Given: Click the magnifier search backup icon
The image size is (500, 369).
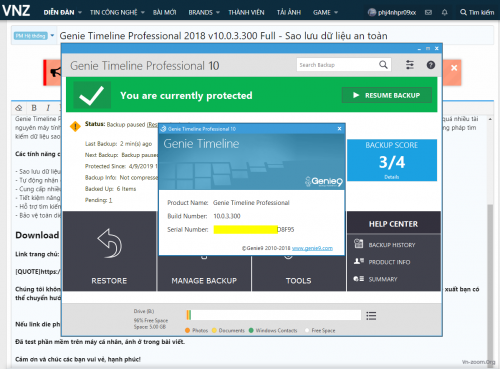Looking at the screenshot, I should [x=383, y=65].
